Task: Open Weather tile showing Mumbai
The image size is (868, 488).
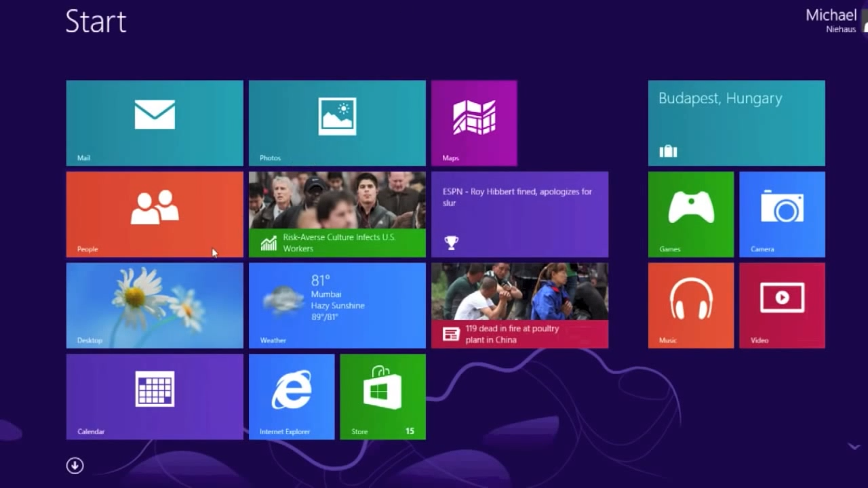Action: pos(337,306)
